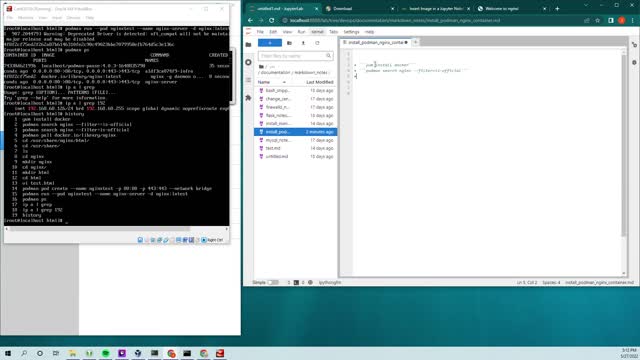Click the Filter files by name field
Screen dimensions: 640x360
[296, 56]
